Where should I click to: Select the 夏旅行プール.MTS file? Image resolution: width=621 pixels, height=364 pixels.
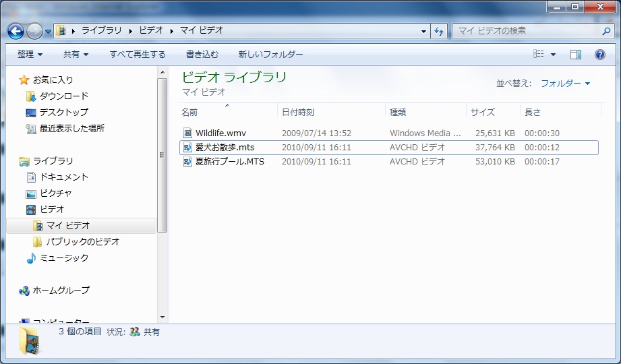(x=230, y=162)
